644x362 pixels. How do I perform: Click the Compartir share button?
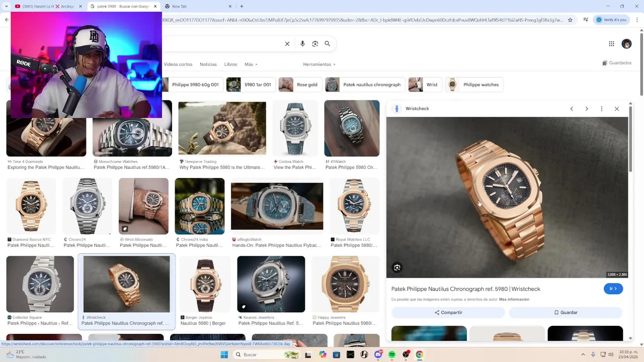(448, 312)
